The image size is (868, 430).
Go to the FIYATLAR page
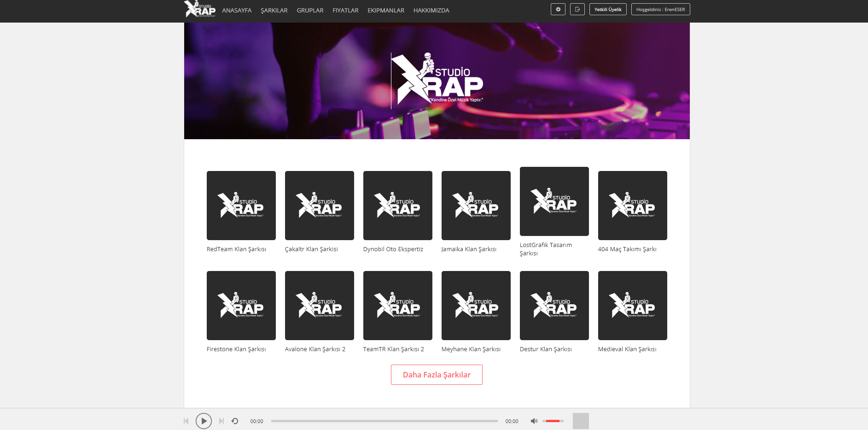click(345, 10)
